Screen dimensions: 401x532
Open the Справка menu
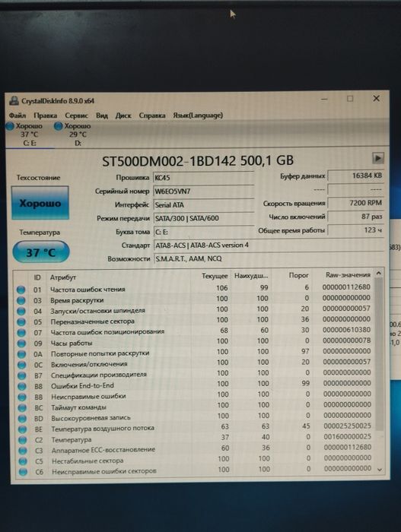coord(152,116)
